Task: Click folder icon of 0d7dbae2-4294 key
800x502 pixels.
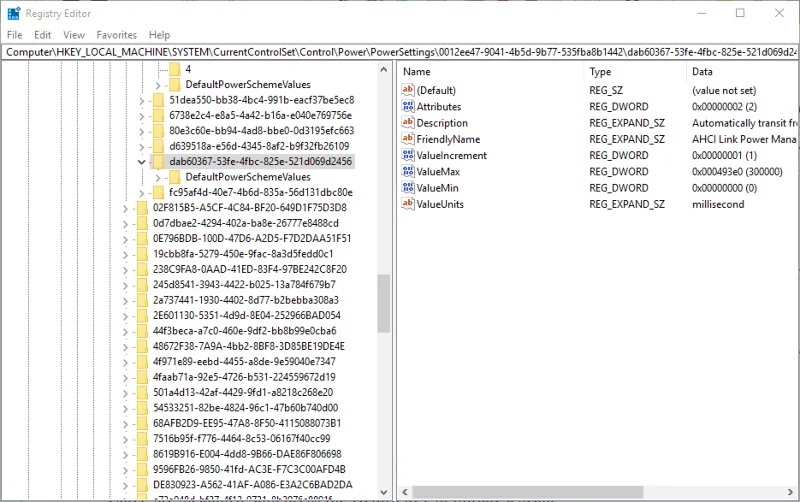Action: coord(142,223)
